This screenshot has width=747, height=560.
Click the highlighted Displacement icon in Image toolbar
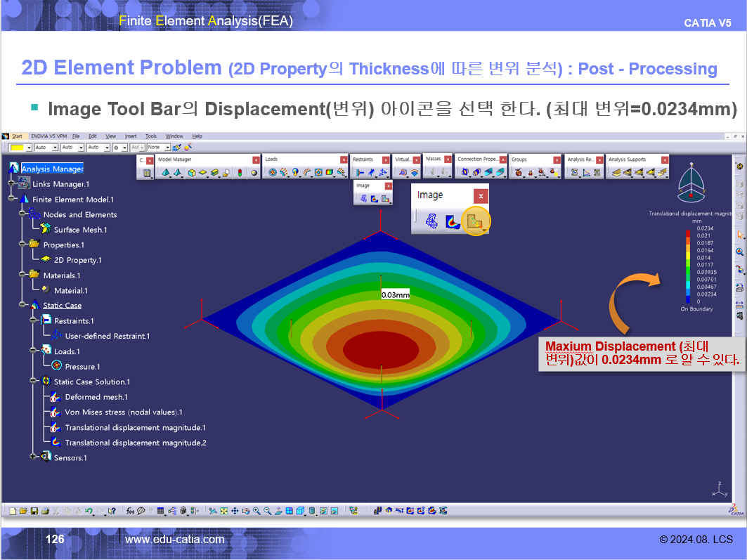tap(476, 221)
